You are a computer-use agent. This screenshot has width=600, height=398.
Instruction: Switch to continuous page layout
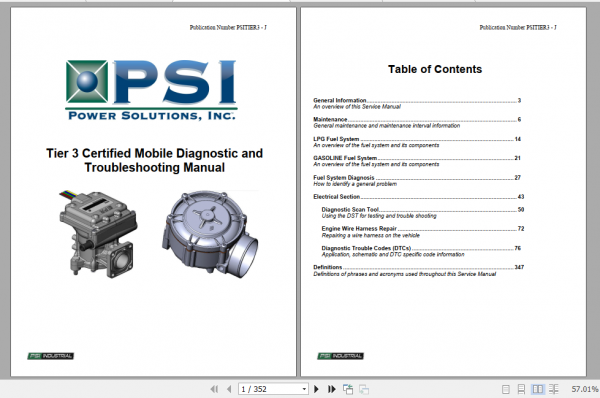click(x=521, y=389)
